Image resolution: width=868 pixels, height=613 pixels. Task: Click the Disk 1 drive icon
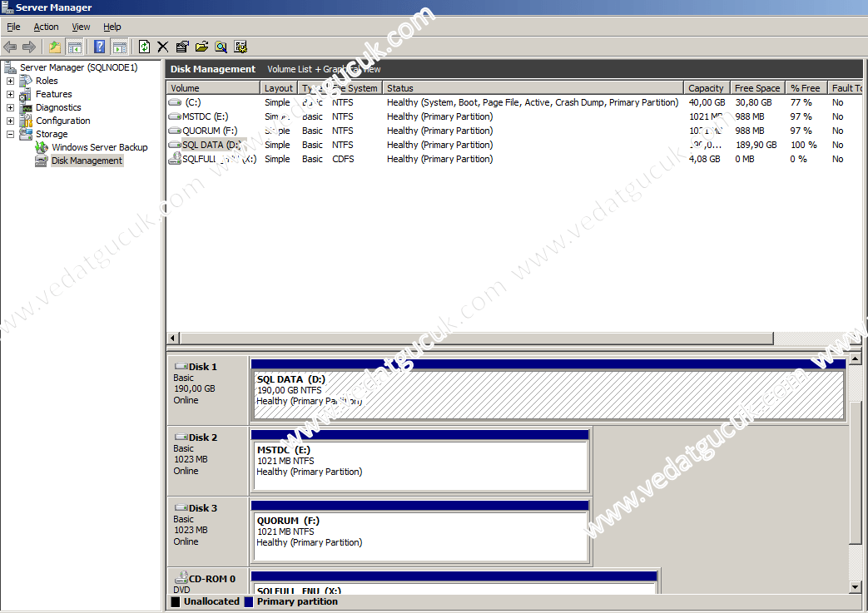click(x=181, y=366)
